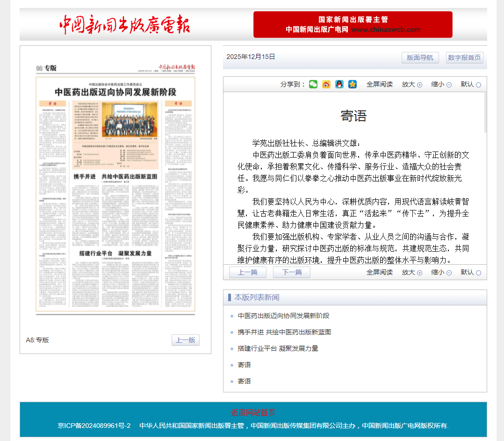Image resolution: width=504 pixels, height=441 pixels.
Task: Go to previous page with 上一版
Action: (x=185, y=340)
